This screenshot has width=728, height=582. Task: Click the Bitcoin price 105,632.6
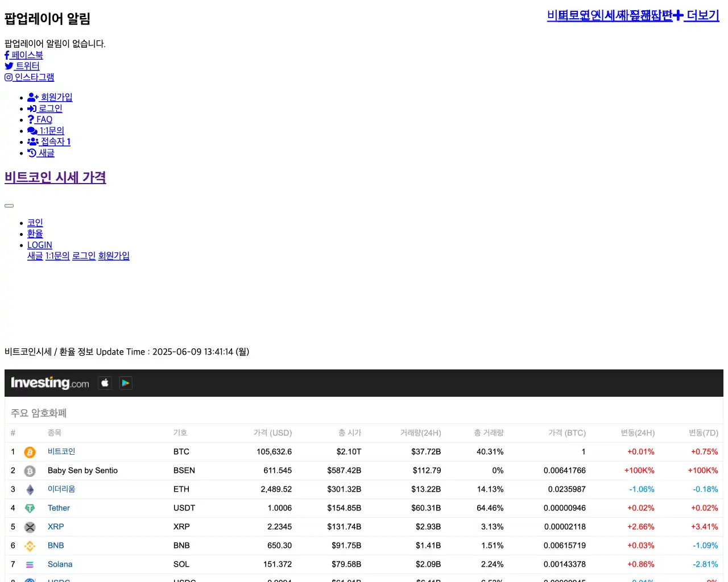274,452
